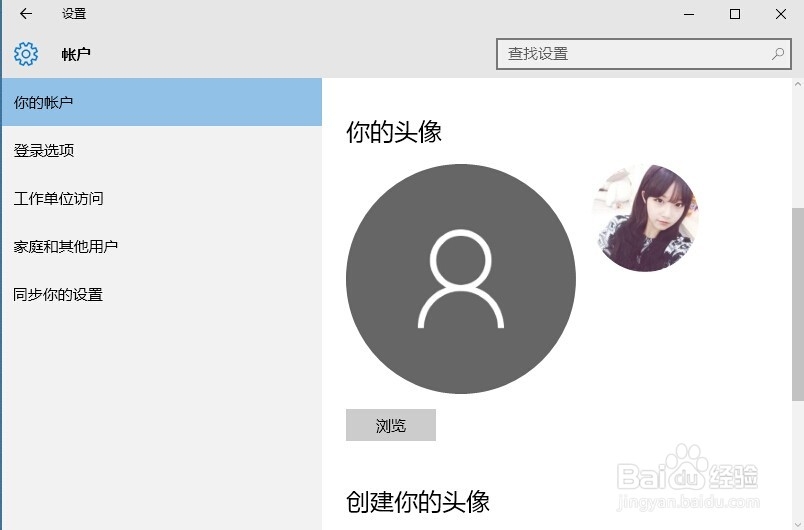This screenshot has width=804, height=530.
Task: Click the scrollbar up arrow
Action: pos(797,85)
